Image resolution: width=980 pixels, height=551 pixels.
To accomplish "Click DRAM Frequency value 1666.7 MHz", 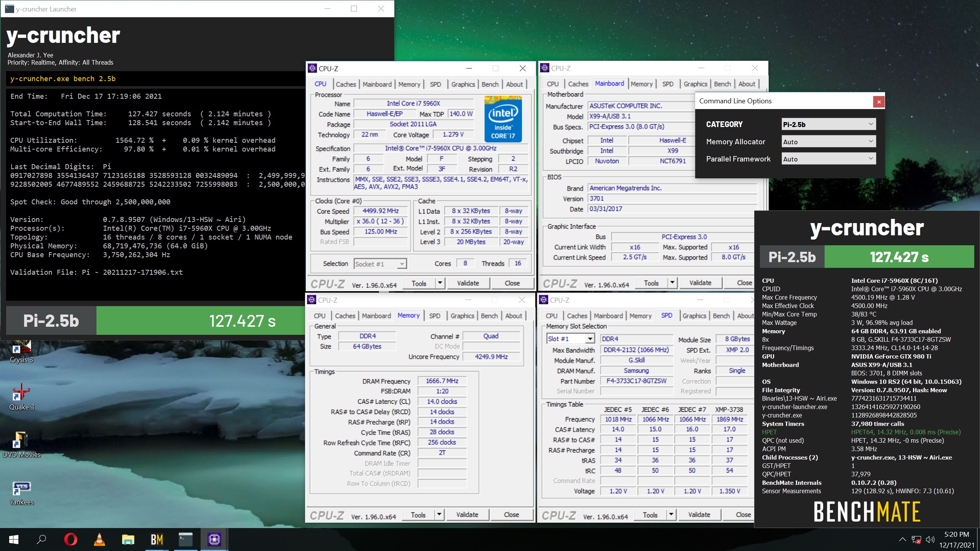I will point(442,381).
